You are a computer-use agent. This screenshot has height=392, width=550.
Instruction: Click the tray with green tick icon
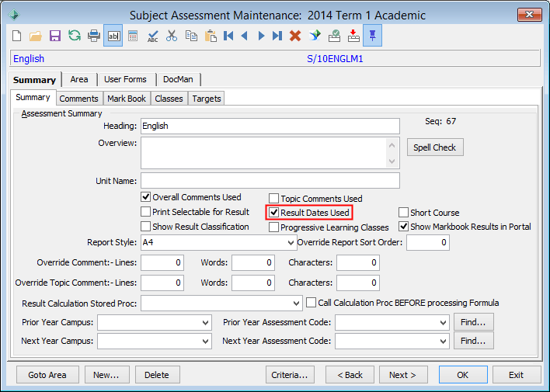[x=334, y=36]
